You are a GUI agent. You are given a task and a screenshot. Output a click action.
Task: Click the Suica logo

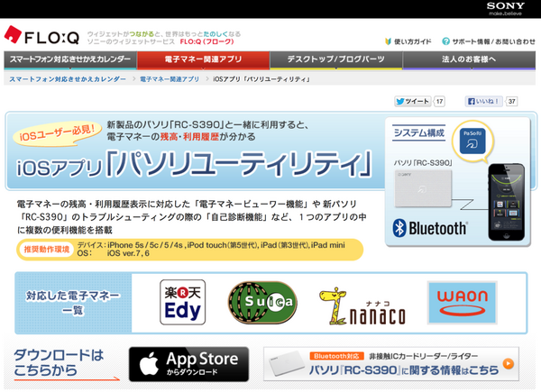click(x=262, y=303)
